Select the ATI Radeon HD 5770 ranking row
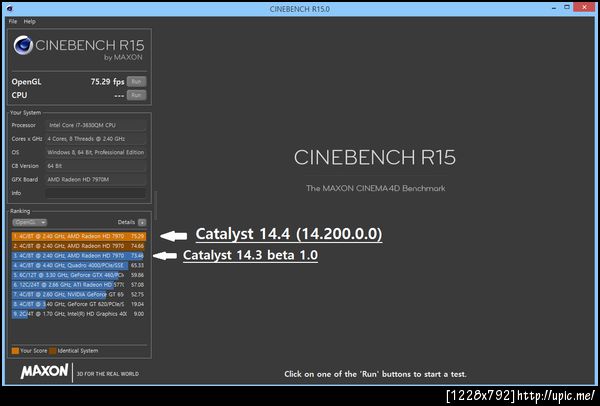This screenshot has width=600, height=406. pos(78,285)
